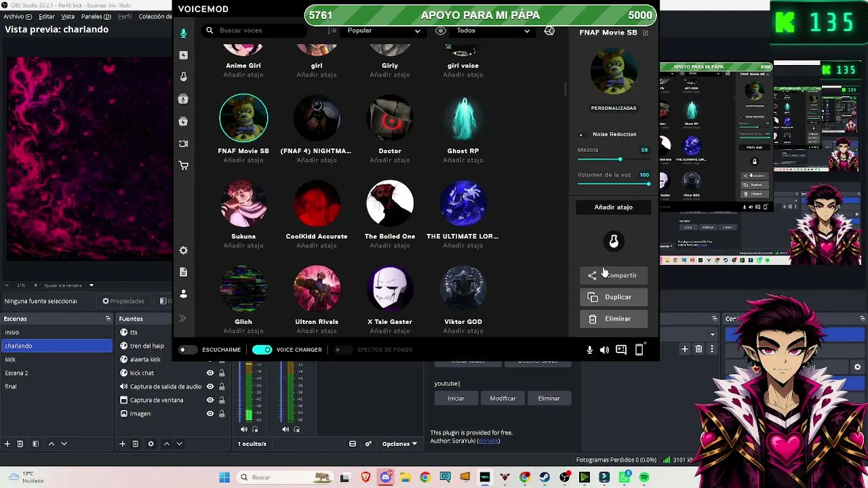
Task: Click the Modificar button under youtube
Action: point(503,399)
